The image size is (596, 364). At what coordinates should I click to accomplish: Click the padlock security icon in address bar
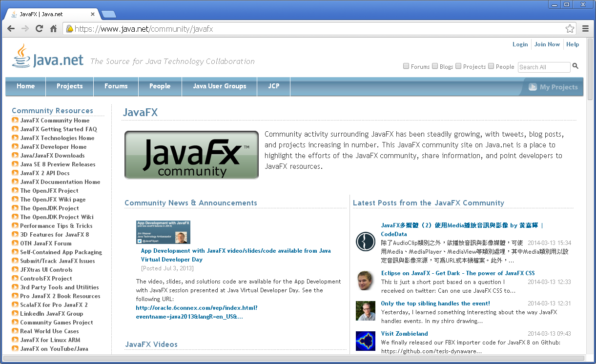69,29
